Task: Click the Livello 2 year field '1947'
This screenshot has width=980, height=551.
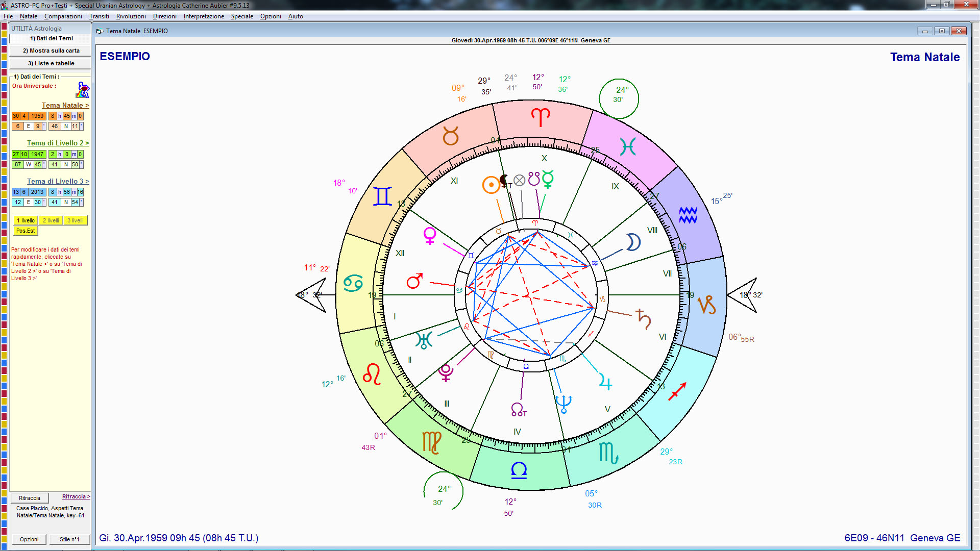Action: (37, 154)
